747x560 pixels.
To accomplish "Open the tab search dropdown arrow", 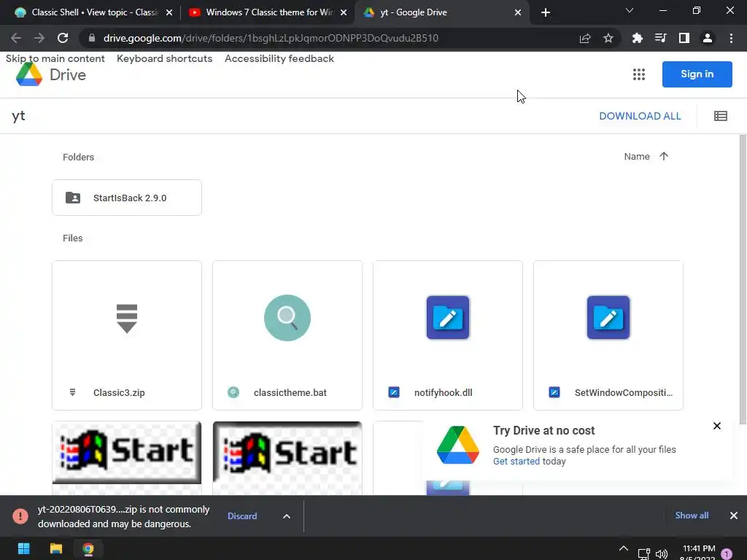I will pyautogui.click(x=630, y=10).
